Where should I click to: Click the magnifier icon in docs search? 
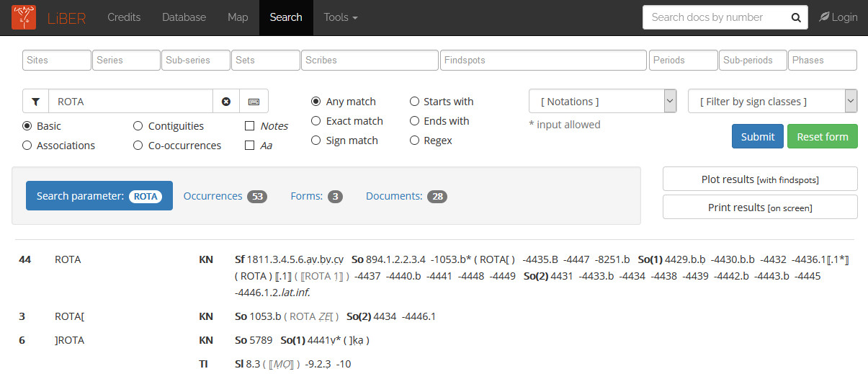coord(795,17)
